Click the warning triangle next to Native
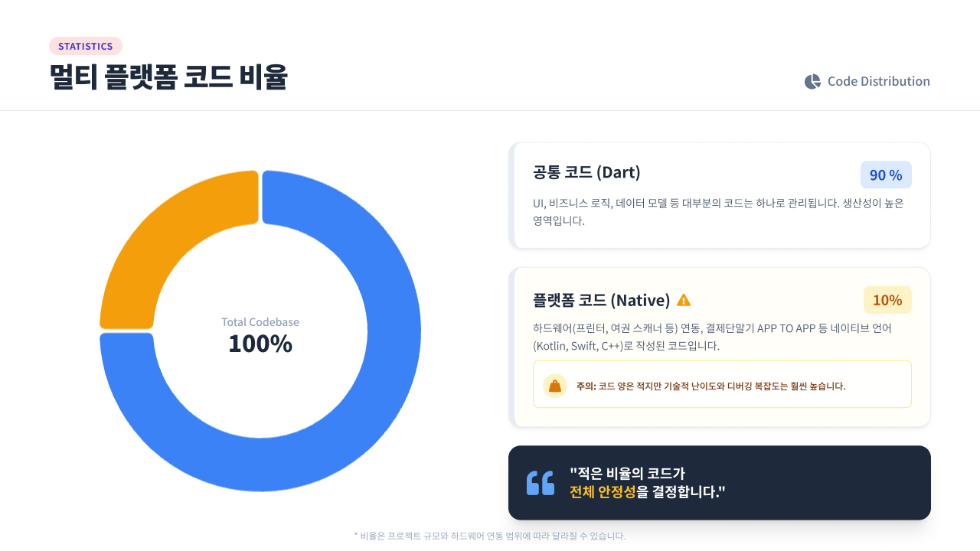980x551 pixels. (684, 300)
